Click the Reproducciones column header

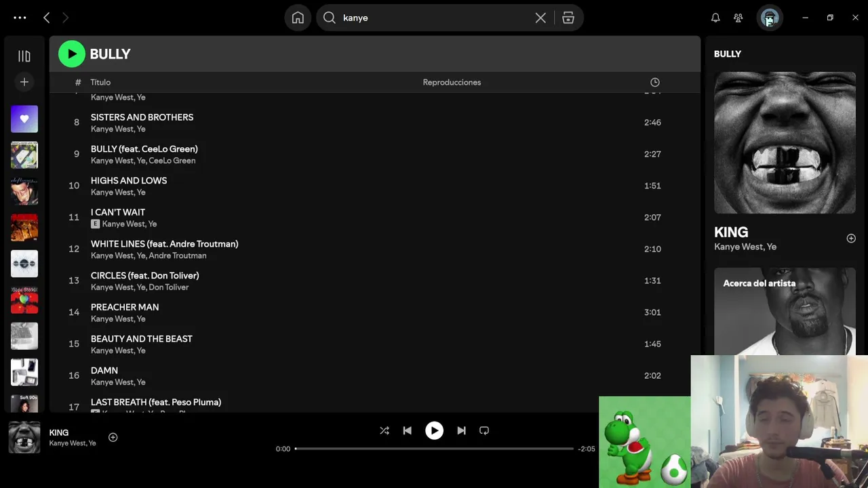coord(452,82)
